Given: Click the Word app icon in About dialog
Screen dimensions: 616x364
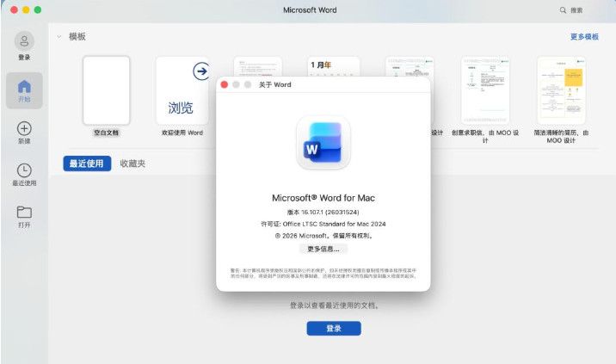Looking at the screenshot, I should [x=323, y=143].
